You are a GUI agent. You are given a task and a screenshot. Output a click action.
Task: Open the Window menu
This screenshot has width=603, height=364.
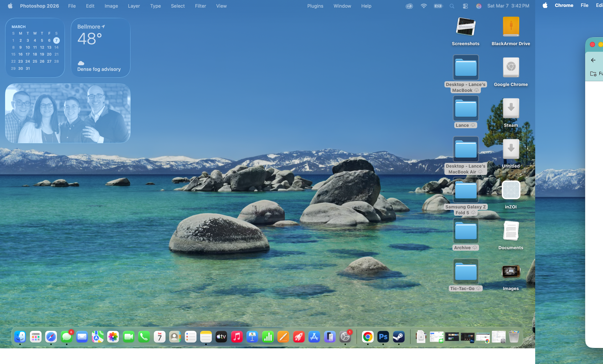(342, 6)
